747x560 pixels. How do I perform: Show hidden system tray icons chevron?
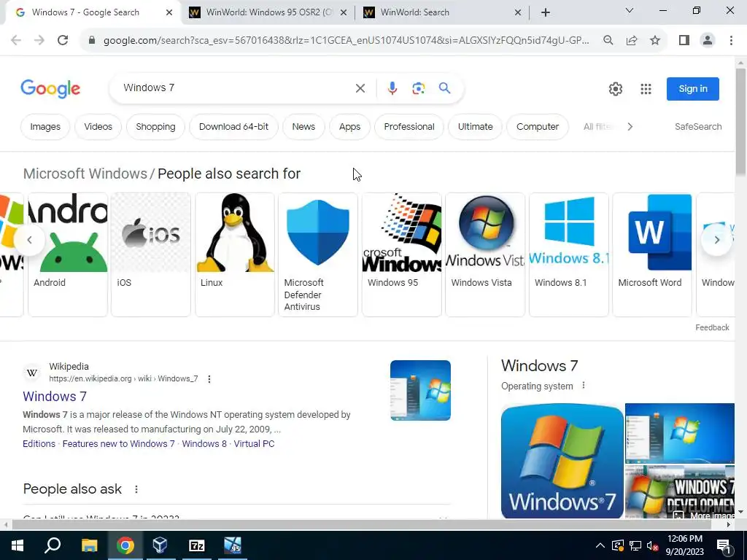pos(600,545)
